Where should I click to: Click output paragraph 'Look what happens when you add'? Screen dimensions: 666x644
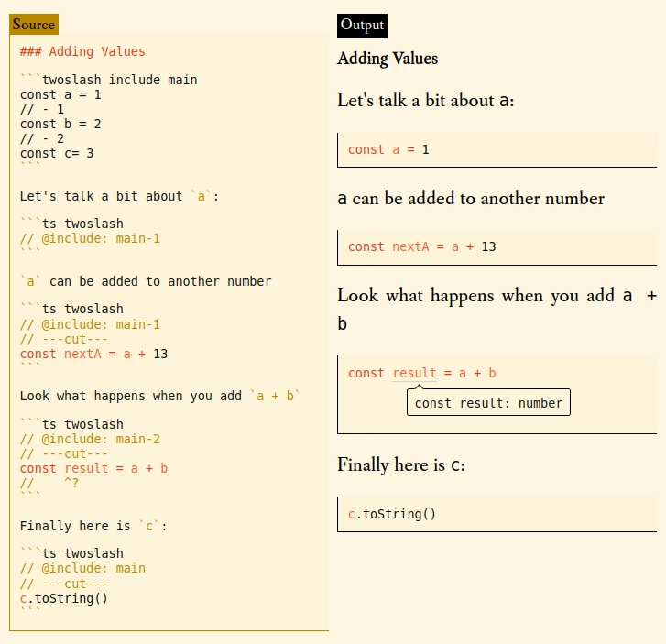pyautogui.click(x=475, y=295)
